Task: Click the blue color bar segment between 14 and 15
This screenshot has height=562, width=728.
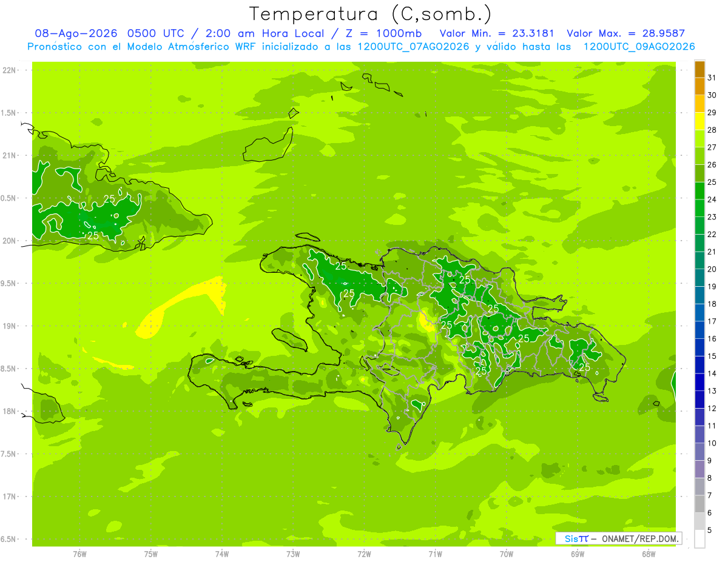Action: coord(699,365)
